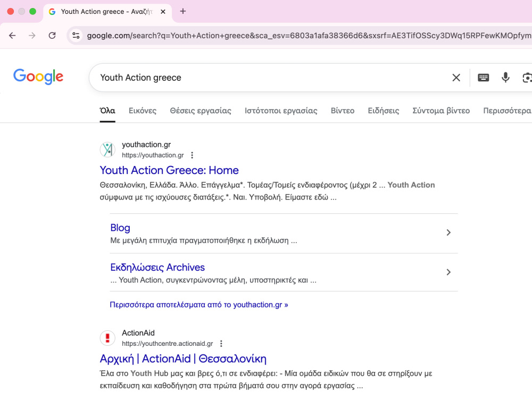The width and height of the screenshot is (532, 399).
Task: Click the Google logo
Action: tap(38, 76)
